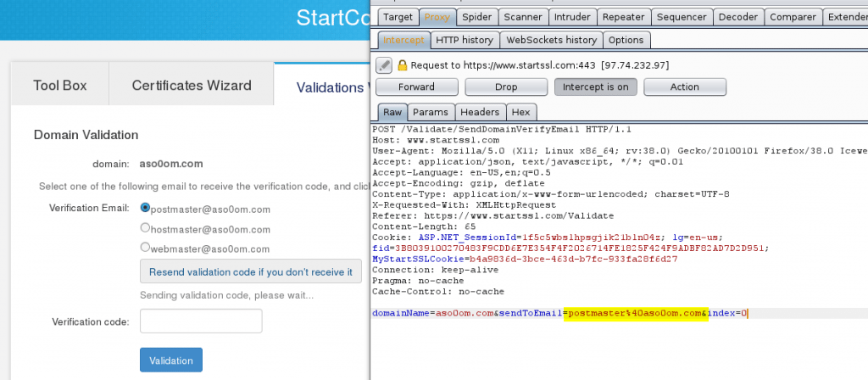Toggle the Intercept is on button
The width and height of the screenshot is (868, 380).
[x=596, y=87]
